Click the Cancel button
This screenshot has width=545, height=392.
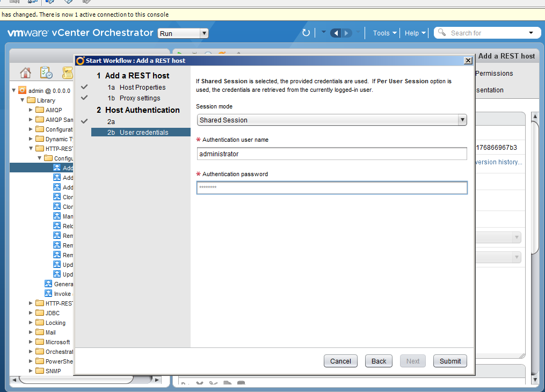coord(340,361)
